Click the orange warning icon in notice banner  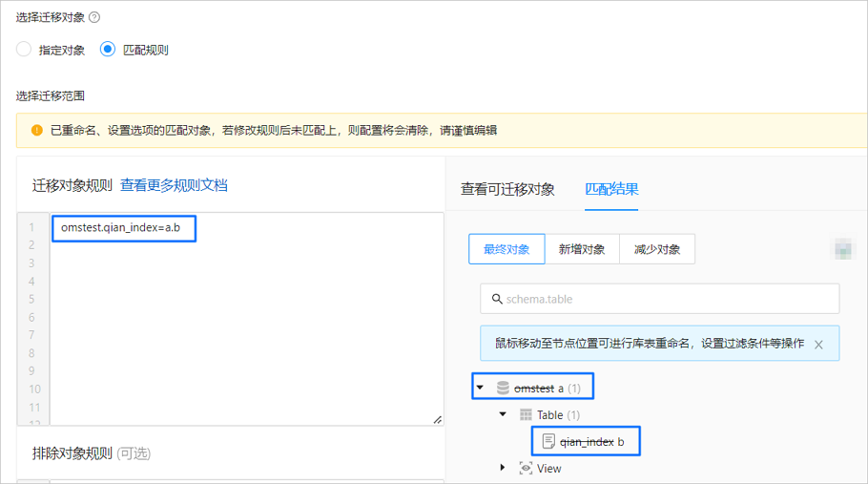click(x=37, y=130)
